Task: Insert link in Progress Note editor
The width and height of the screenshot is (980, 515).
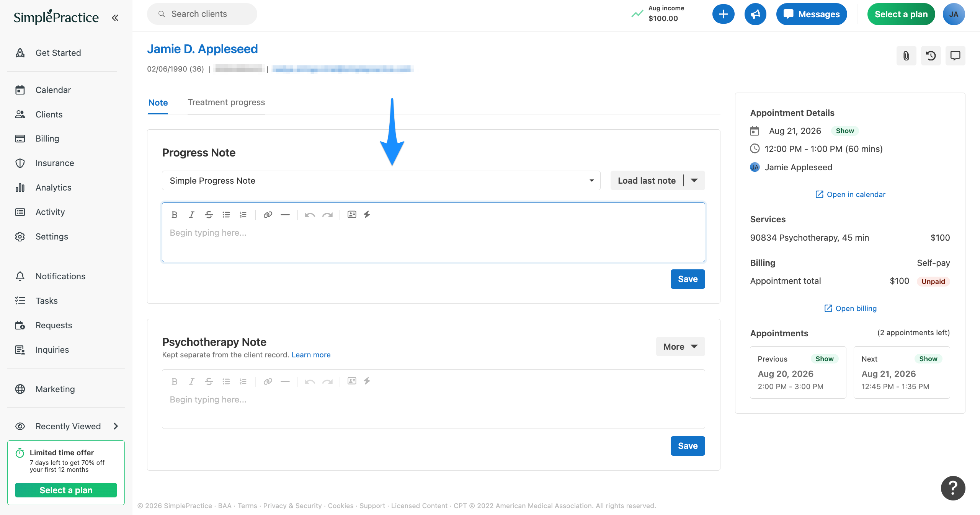Action: [x=268, y=215]
